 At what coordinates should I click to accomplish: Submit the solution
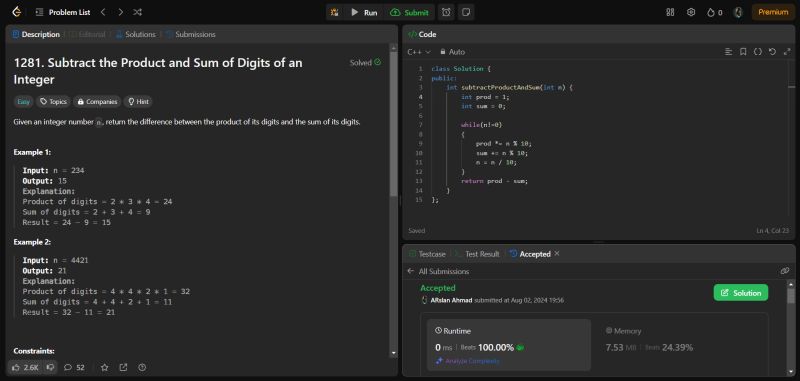click(409, 12)
